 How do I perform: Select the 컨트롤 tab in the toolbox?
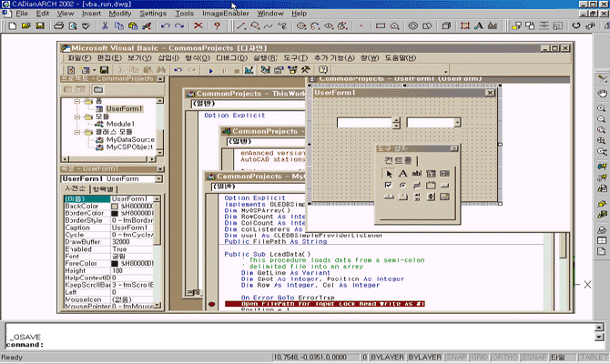(x=398, y=160)
